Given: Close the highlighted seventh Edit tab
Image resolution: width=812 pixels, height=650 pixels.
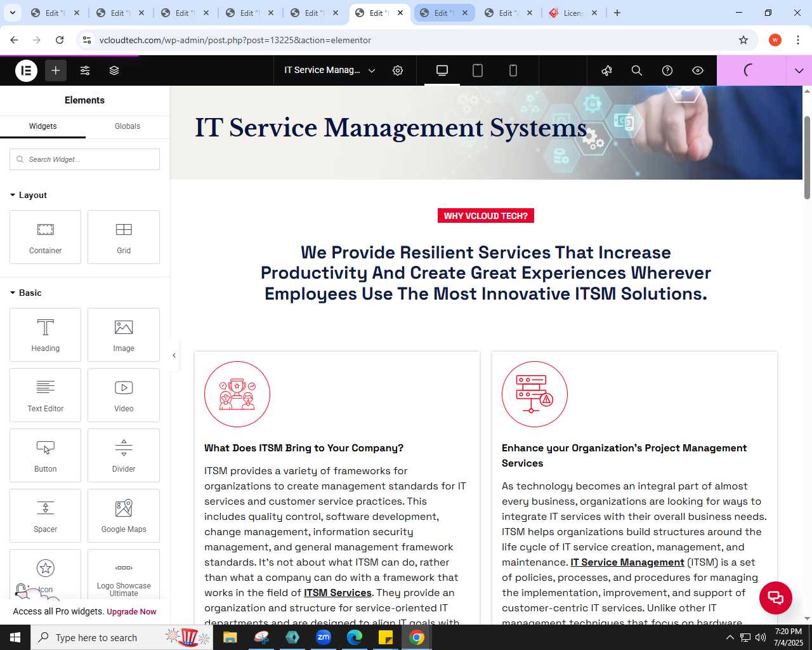Looking at the screenshot, I should [465, 13].
